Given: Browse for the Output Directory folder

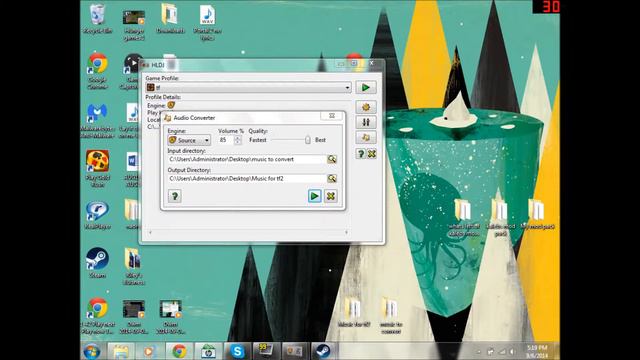Looking at the screenshot, I should [332, 178].
